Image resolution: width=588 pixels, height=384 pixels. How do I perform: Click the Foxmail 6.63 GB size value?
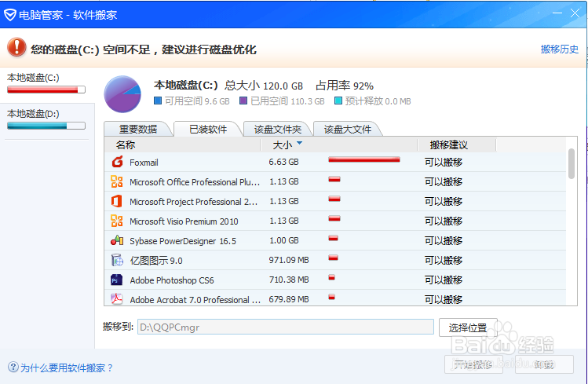[x=284, y=162]
